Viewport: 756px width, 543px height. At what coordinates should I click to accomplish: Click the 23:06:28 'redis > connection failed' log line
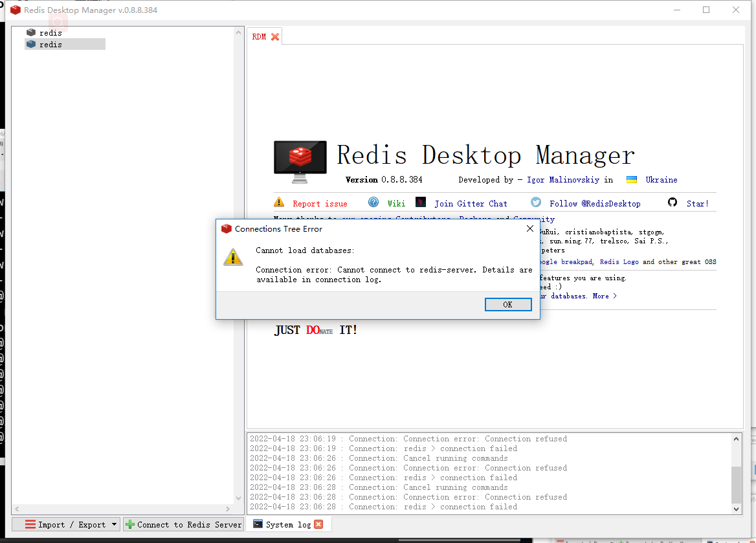pyautogui.click(x=383, y=506)
